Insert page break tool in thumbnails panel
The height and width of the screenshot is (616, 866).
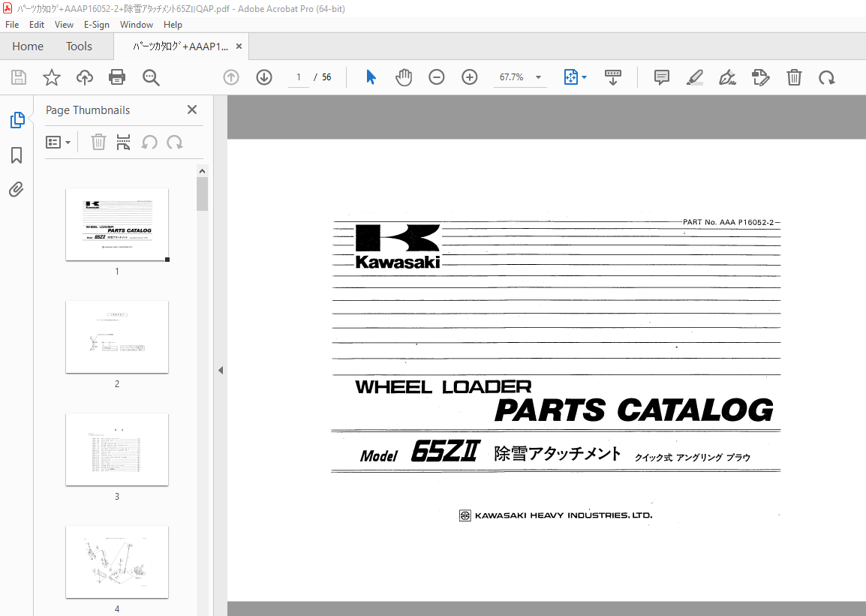click(x=123, y=143)
